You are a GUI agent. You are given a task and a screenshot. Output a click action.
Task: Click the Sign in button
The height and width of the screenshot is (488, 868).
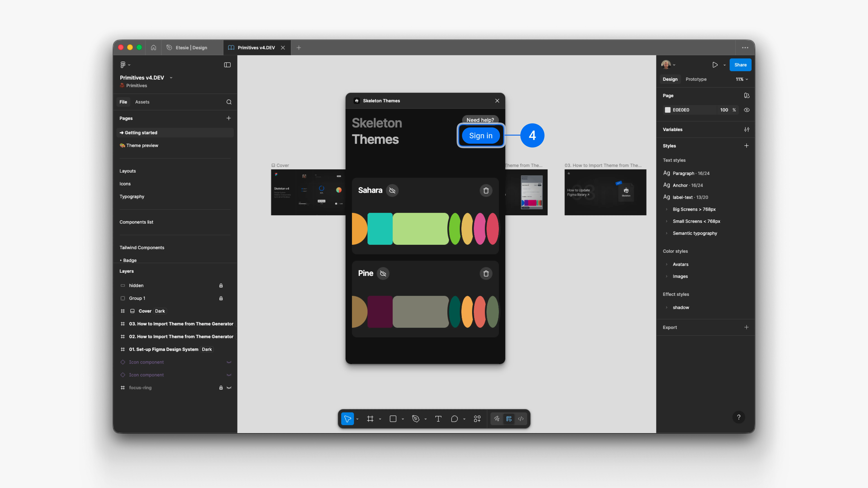[x=480, y=135]
